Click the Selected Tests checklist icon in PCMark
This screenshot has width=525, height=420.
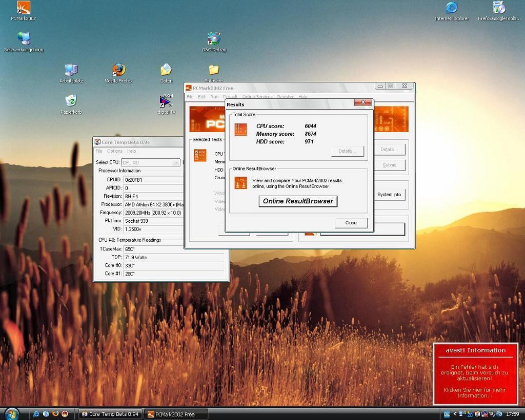(200, 156)
